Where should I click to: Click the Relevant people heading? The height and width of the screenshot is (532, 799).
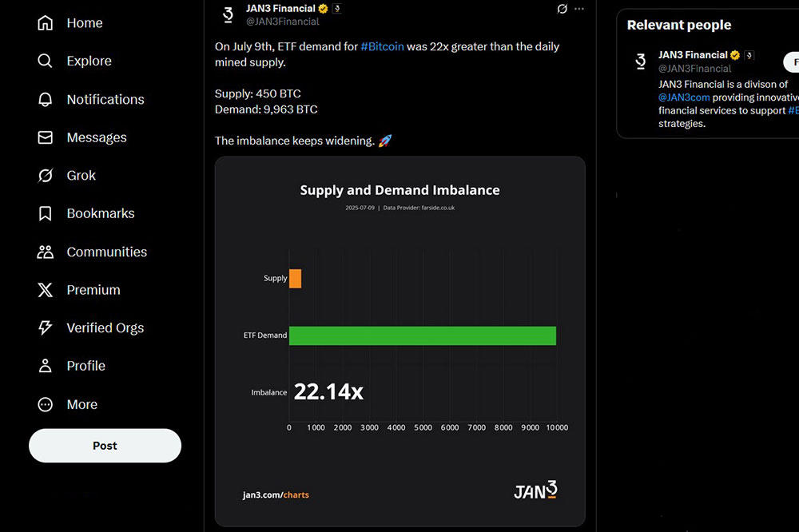(x=678, y=25)
